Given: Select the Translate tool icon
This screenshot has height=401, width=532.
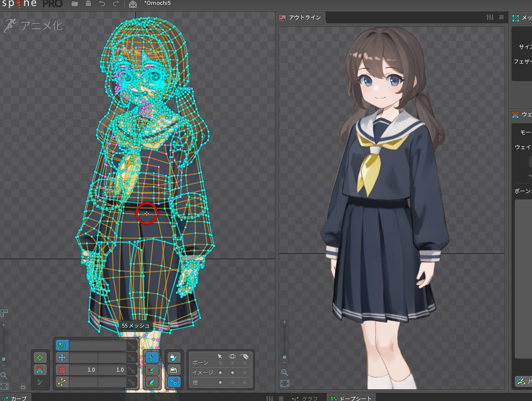Looking at the screenshot, I should (62, 357).
